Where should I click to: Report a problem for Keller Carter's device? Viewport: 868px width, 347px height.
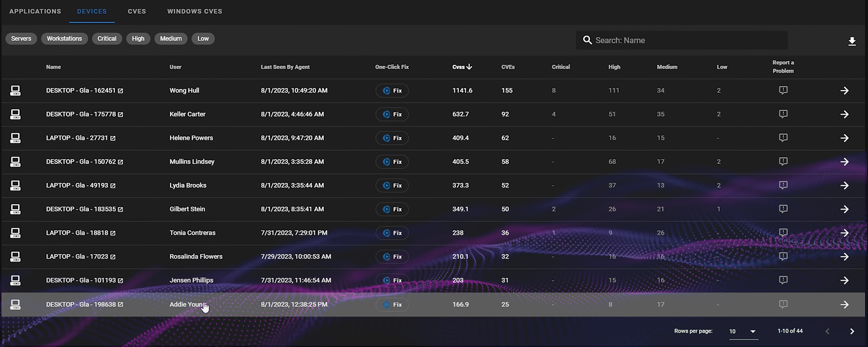tap(783, 114)
